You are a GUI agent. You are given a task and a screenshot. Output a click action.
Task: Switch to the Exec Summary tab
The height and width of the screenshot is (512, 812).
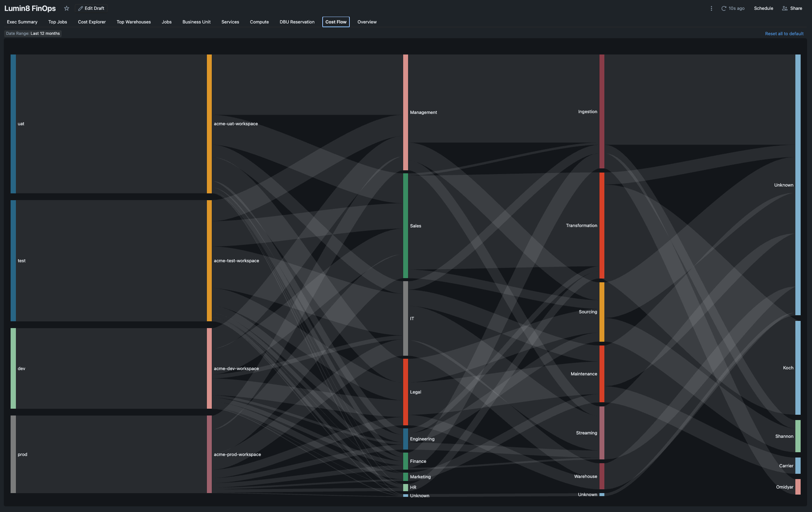coord(22,22)
